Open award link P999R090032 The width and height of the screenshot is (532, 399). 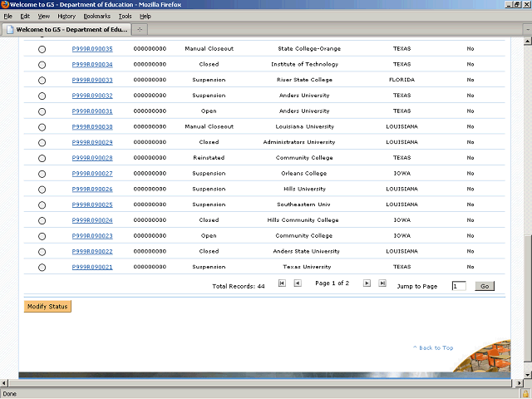pos(92,96)
